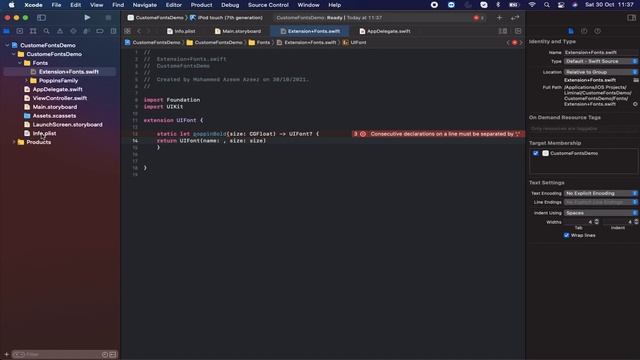Collapse the CustomeFontsDemo project root
This screenshot has width=640, height=360.
[7, 45]
